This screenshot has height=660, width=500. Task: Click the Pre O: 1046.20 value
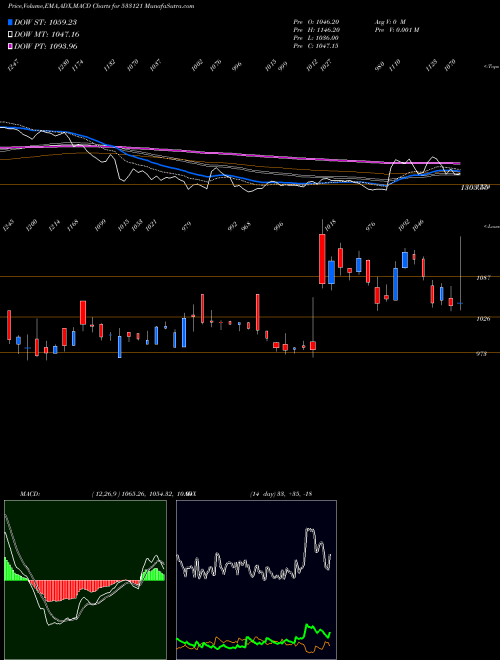pyautogui.click(x=316, y=22)
